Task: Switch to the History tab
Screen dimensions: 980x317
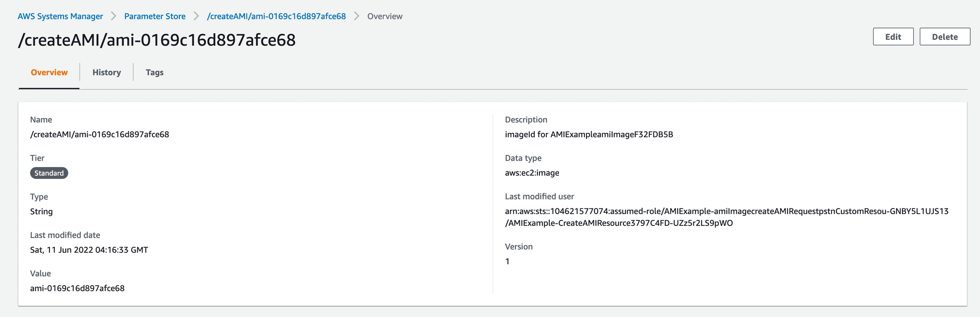Action: pos(106,73)
